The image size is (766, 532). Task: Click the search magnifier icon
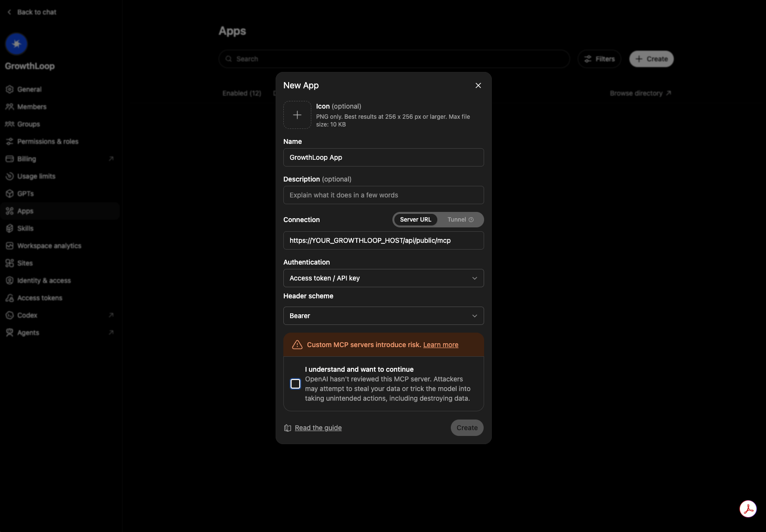point(229,59)
